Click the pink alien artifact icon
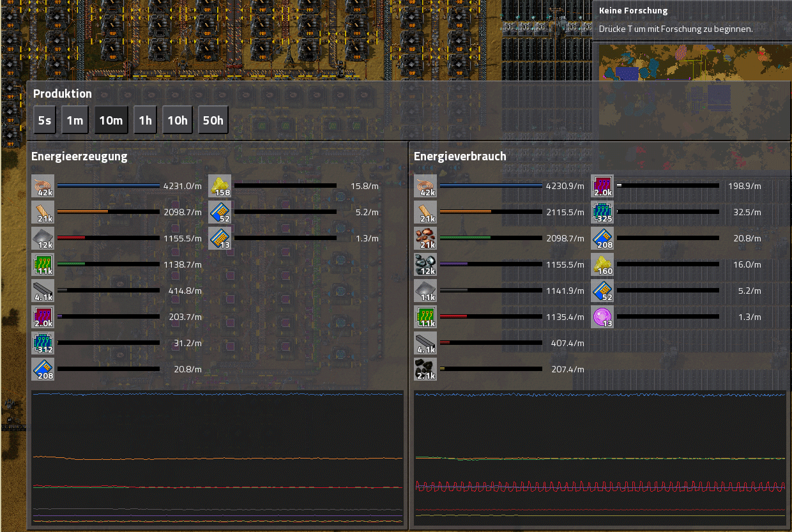Viewport: 792px width, 532px height. tap(602, 317)
